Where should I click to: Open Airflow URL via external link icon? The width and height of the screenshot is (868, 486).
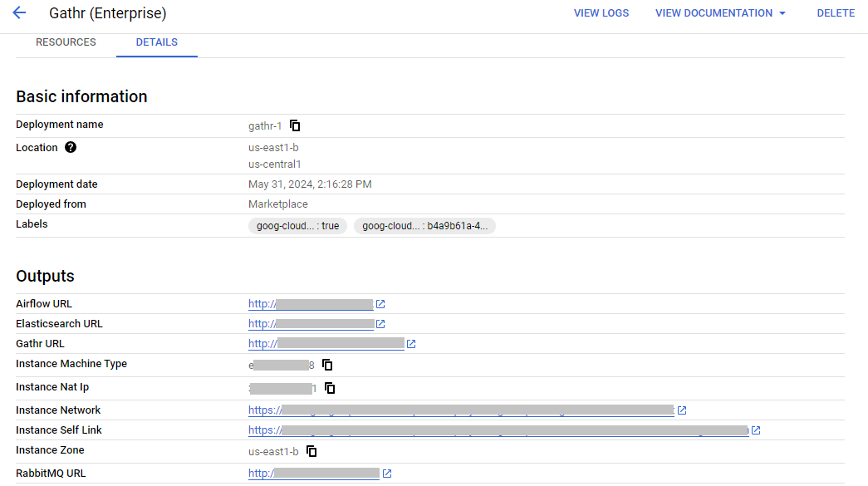click(380, 304)
